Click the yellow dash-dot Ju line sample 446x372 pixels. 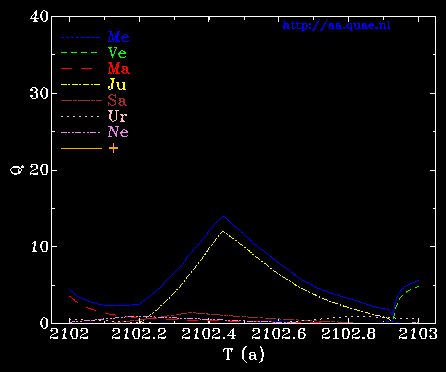point(81,85)
